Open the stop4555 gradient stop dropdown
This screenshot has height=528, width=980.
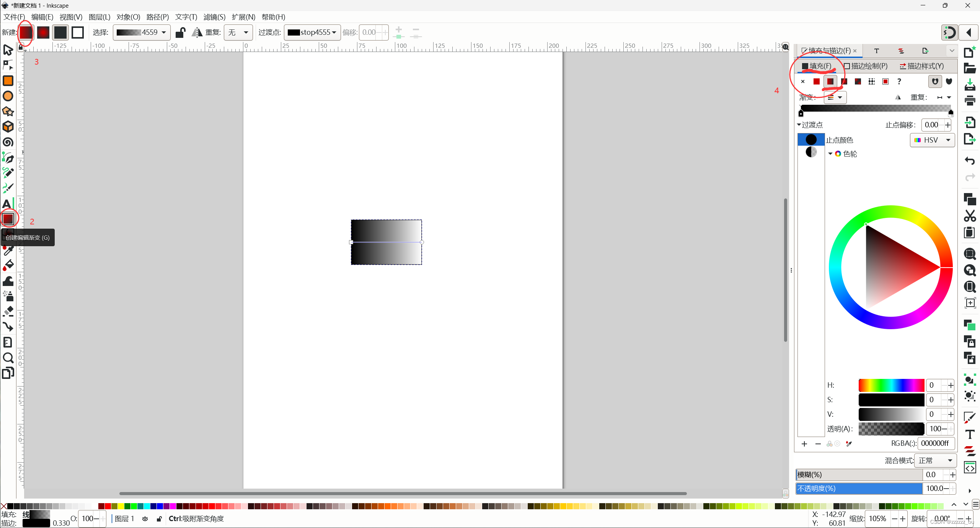312,32
